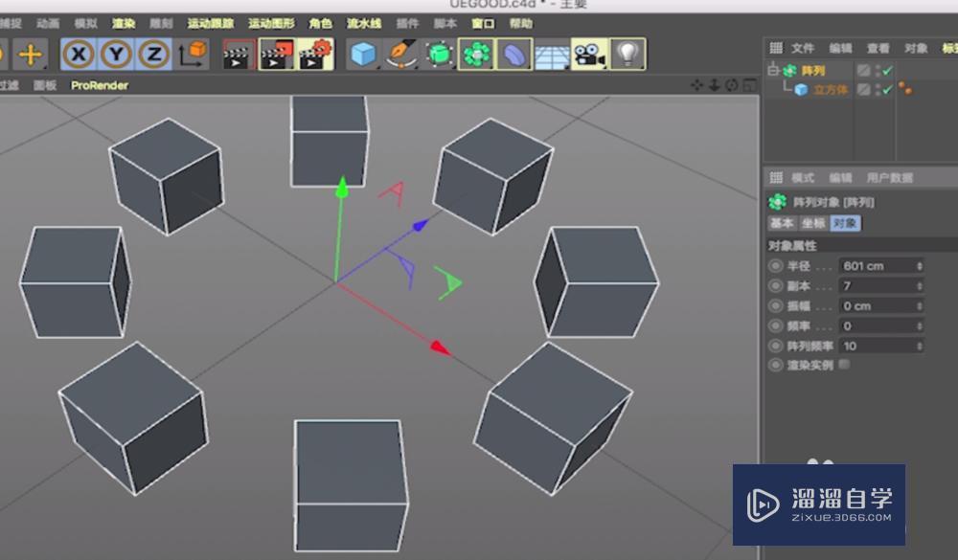Add a Cube primitive object
Image resolution: width=958 pixels, height=560 pixels.
(x=364, y=55)
